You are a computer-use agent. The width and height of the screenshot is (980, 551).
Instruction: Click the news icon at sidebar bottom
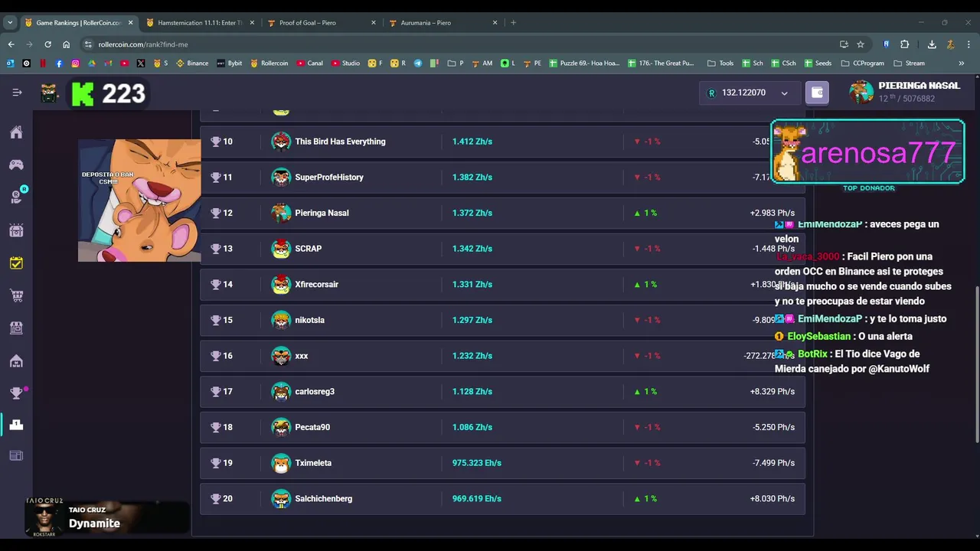pyautogui.click(x=16, y=456)
